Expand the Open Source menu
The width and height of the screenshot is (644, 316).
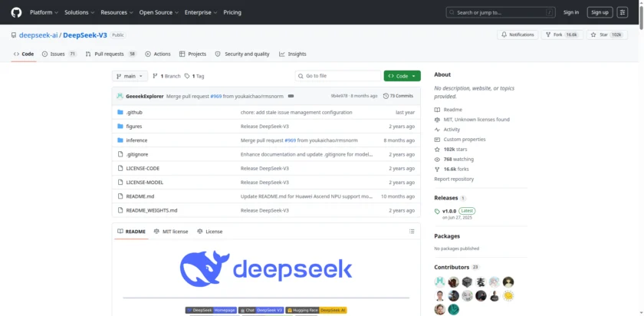[x=159, y=12]
